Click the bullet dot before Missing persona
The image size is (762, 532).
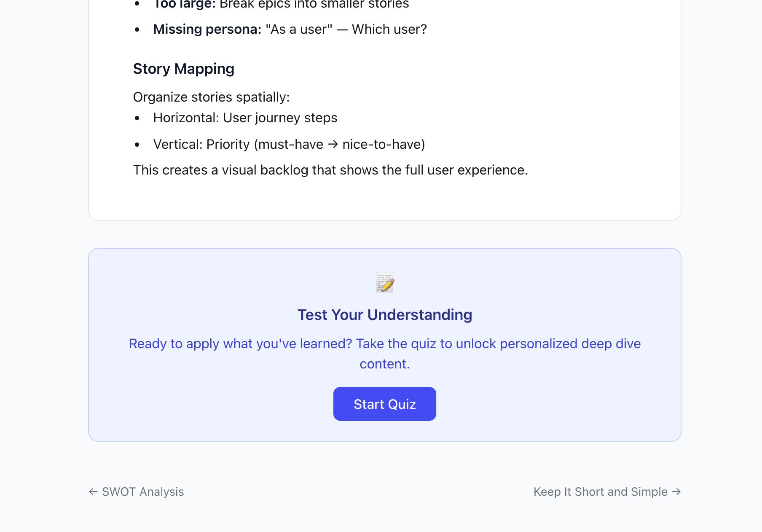(137, 30)
